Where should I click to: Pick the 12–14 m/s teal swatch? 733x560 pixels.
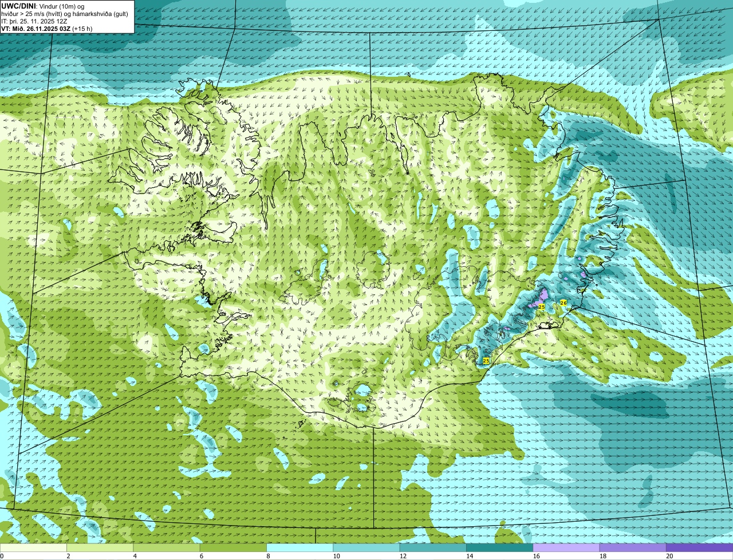coord(433,547)
